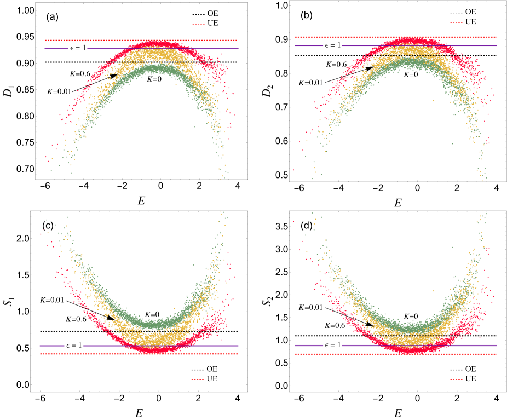Click the 0.75 y-tick in panel (a)

(25, 142)
